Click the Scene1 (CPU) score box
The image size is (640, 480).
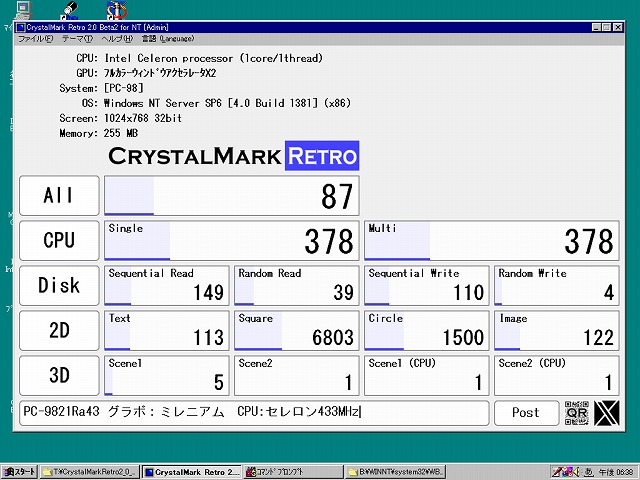pyautogui.click(x=427, y=375)
